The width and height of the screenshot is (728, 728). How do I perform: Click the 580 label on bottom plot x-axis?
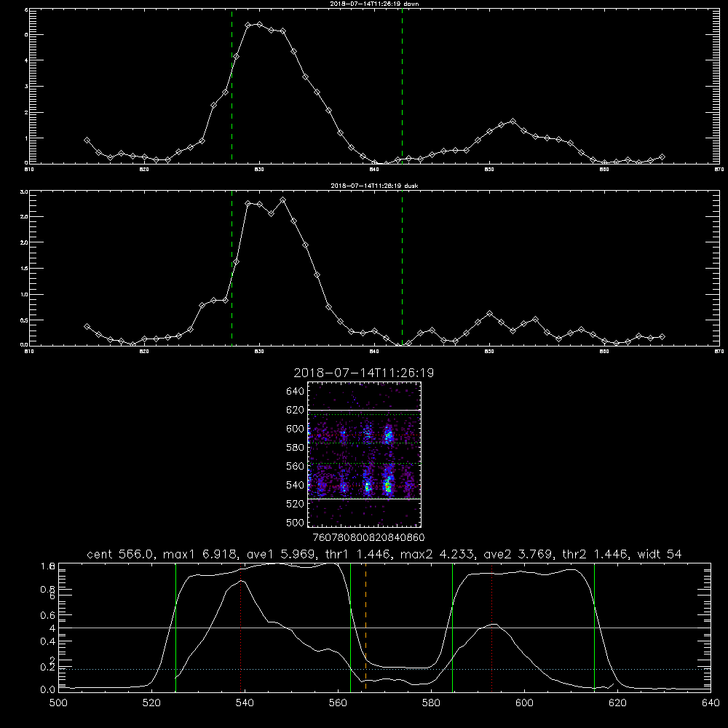[431, 703]
